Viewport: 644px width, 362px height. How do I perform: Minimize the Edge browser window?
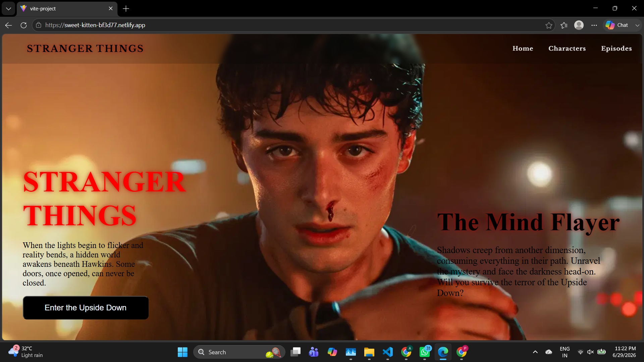click(595, 8)
